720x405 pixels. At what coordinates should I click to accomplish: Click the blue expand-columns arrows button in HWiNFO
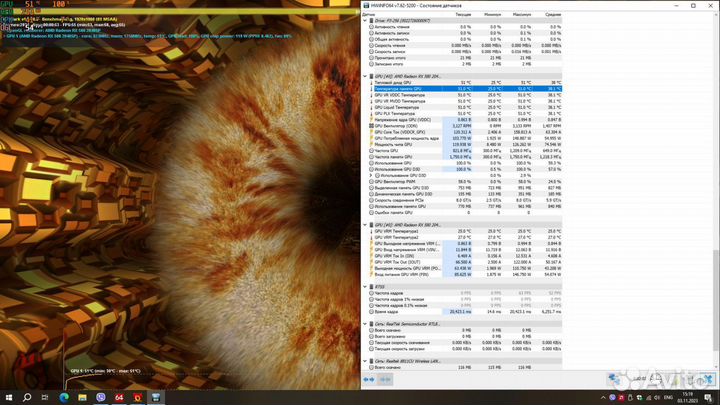point(369,380)
